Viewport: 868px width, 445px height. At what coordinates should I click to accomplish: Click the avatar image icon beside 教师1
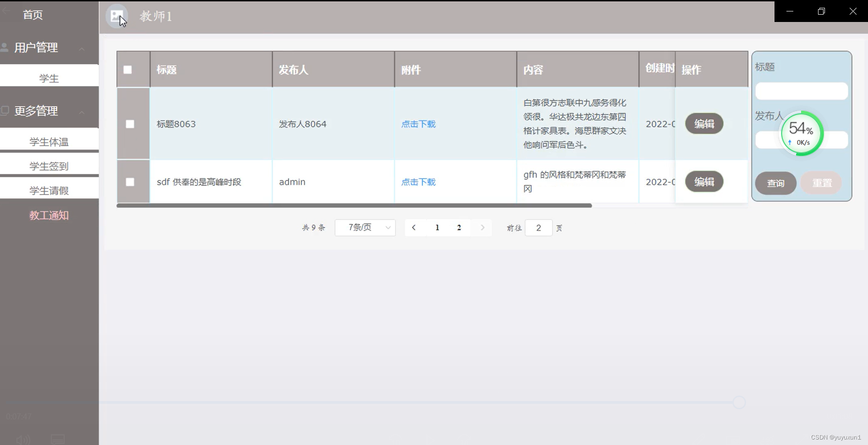(117, 16)
